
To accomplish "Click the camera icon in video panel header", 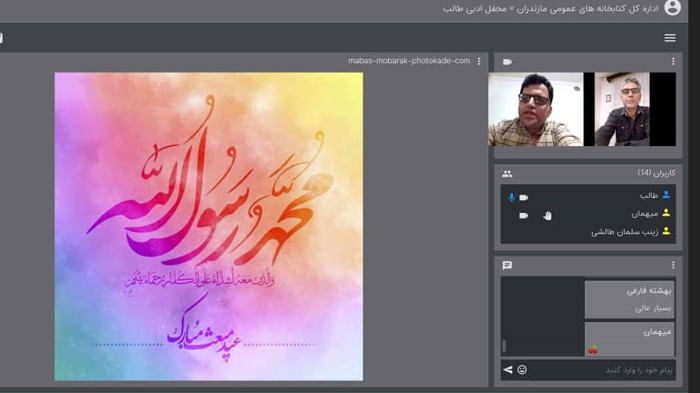I will [507, 62].
